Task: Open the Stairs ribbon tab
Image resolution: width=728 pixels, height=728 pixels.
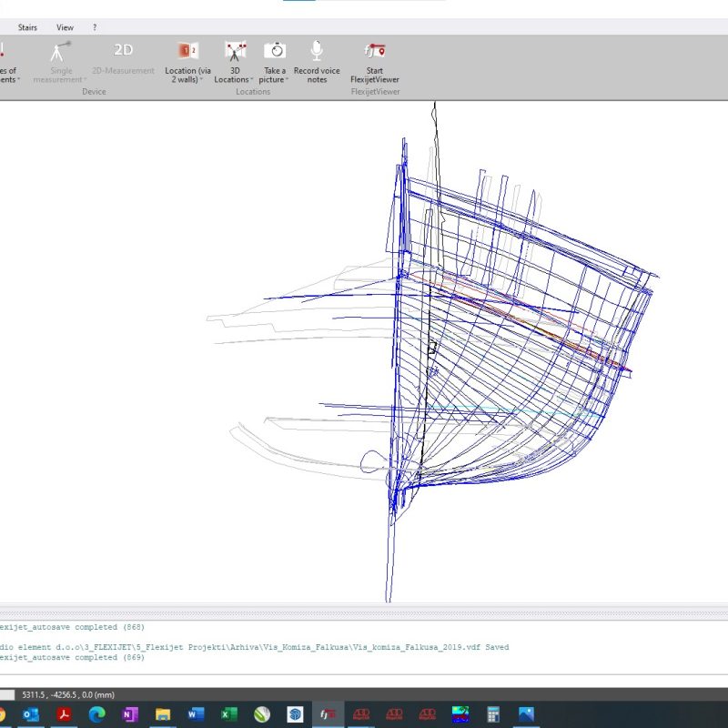Action: pyautogui.click(x=27, y=27)
